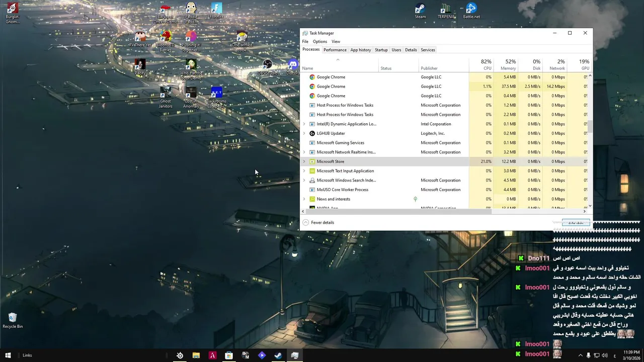Select the OBS Studio desktop icon
This screenshot has height=362, width=644.
tap(268, 67)
